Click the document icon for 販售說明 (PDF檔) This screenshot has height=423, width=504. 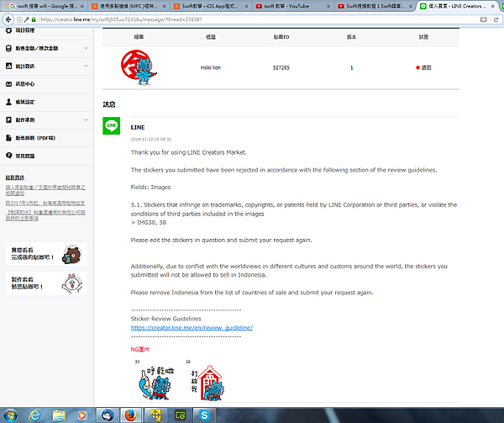[8, 138]
